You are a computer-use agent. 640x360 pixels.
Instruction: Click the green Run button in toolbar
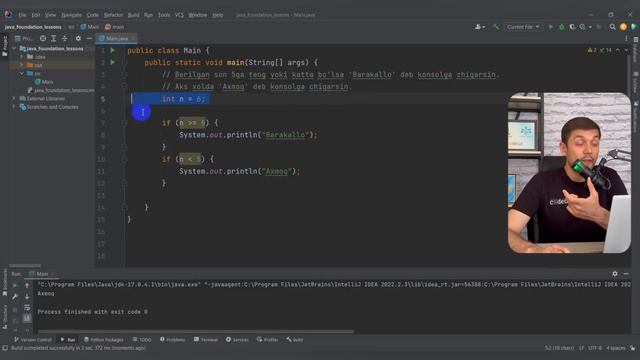click(x=551, y=27)
